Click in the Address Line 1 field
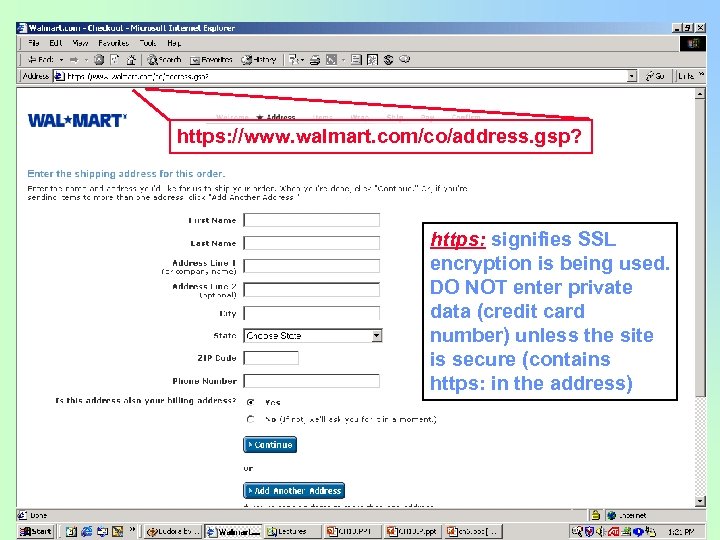 pyautogui.click(x=311, y=266)
